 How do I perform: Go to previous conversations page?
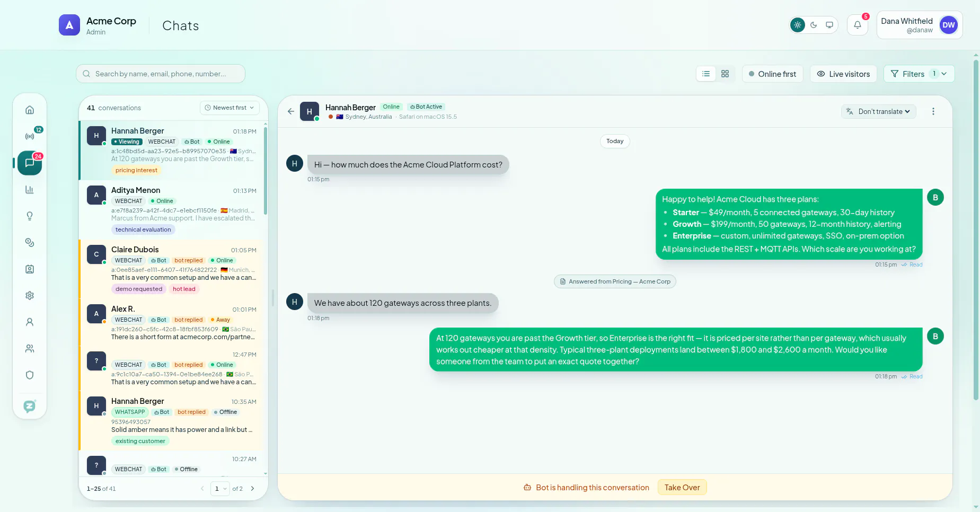click(202, 489)
